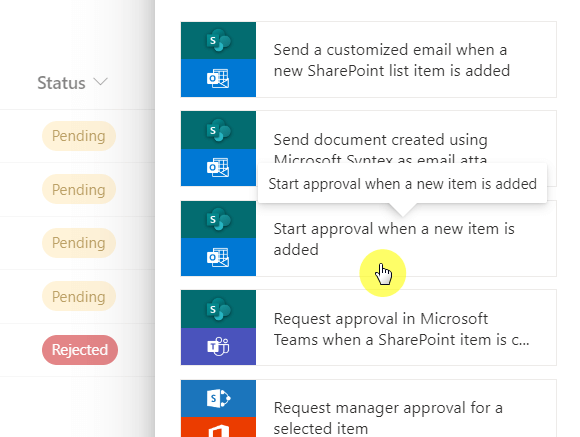Click the Status column header text
Image resolution: width=580 pixels, height=437 pixels.
tap(61, 83)
